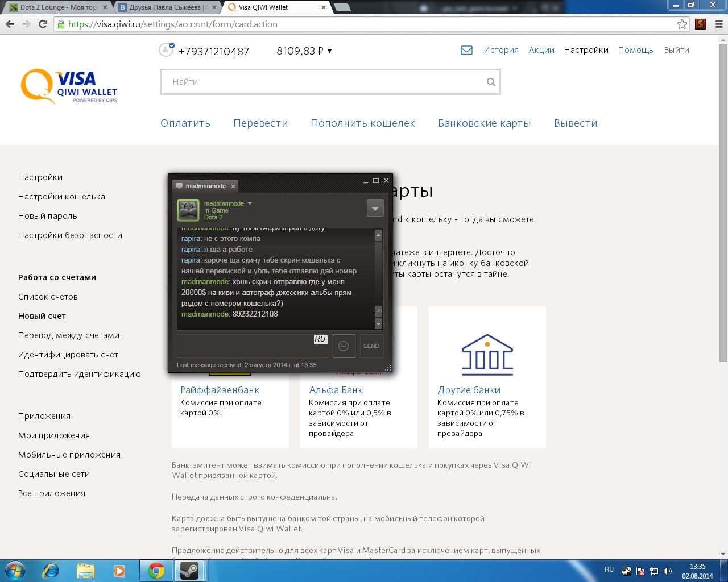728x582 pixels.
Task: Click into the Steam chat message box
Action: click(x=253, y=346)
